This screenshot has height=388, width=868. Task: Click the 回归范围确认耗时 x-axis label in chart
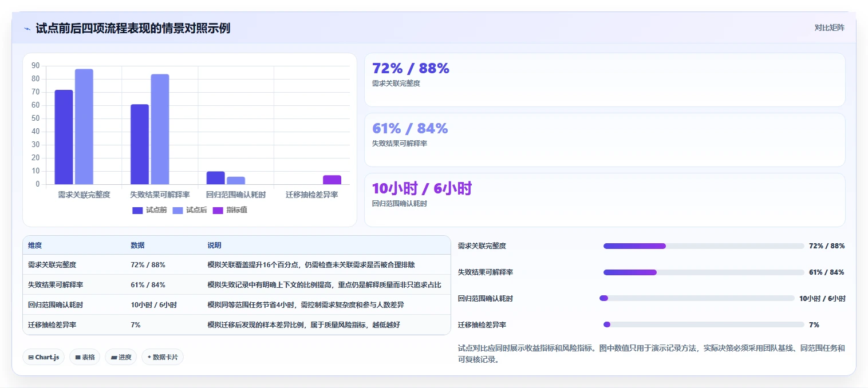pyautogui.click(x=235, y=195)
